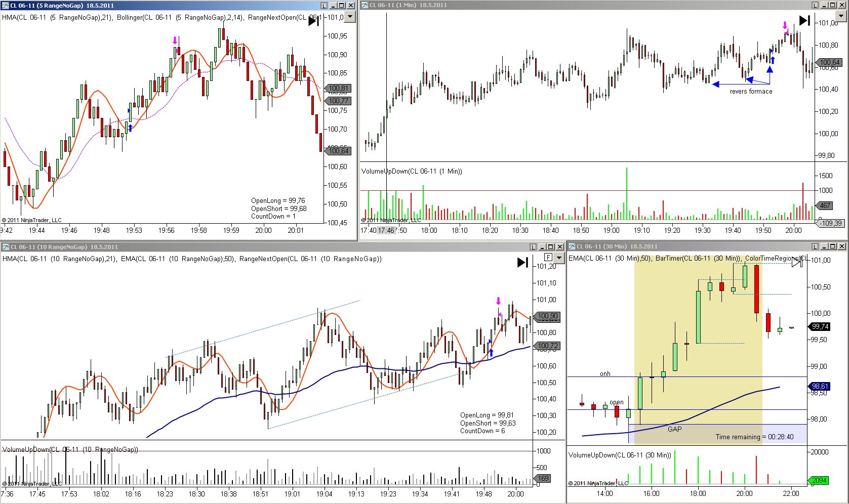
Task: Close the 30 Min chart window
Action: click(842, 246)
